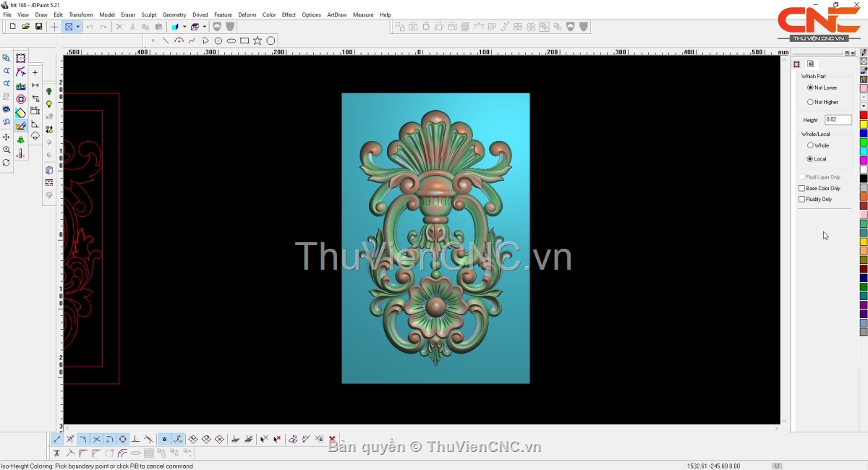Open the File menu
This screenshot has width=868, height=470.
[7, 14]
